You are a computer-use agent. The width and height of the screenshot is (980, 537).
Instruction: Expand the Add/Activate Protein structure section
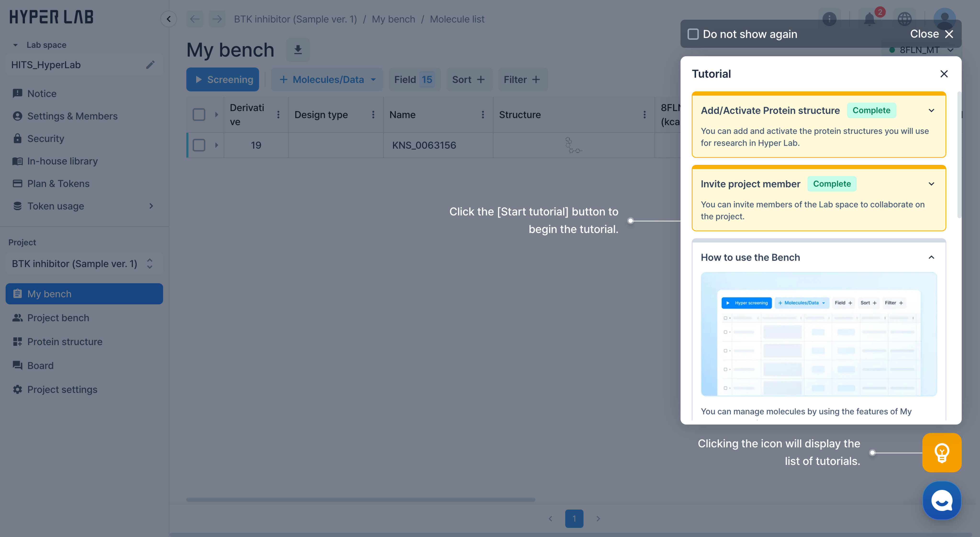pos(931,111)
